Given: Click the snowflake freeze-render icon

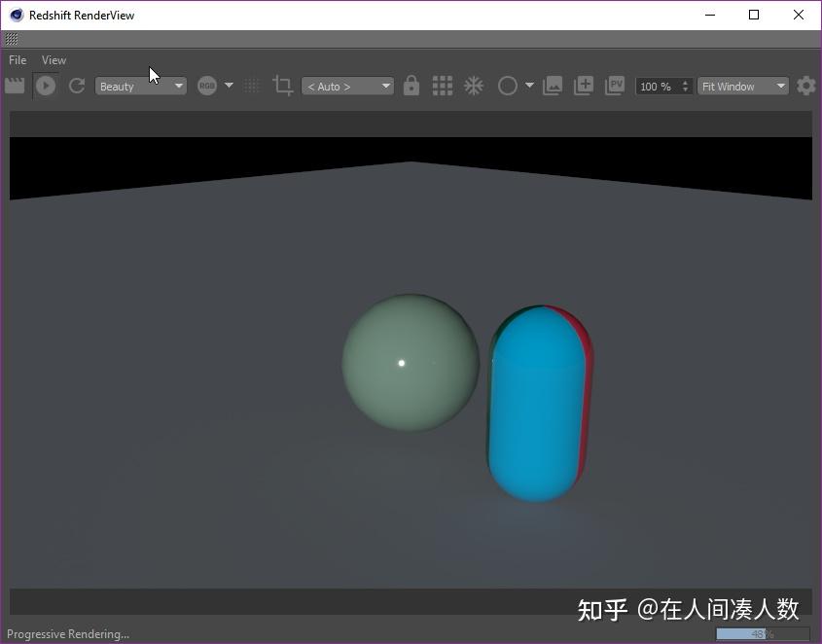Looking at the screenshot, I should point(474,86).
